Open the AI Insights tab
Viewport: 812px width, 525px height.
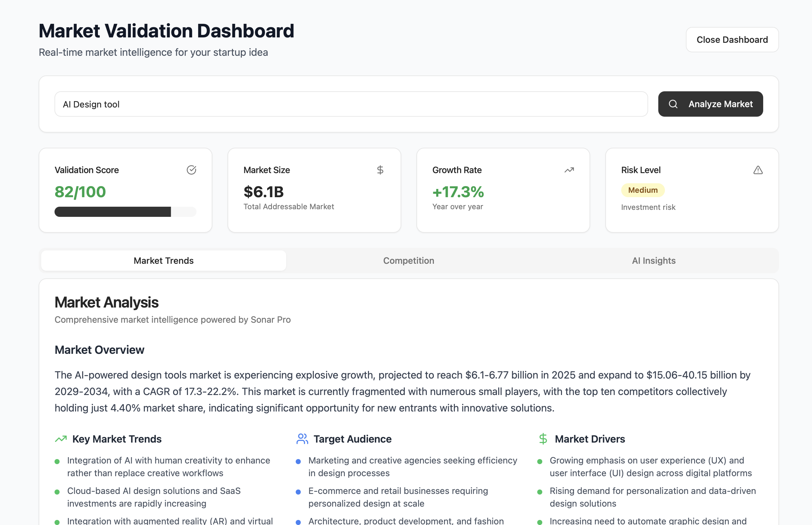[653, 261]
